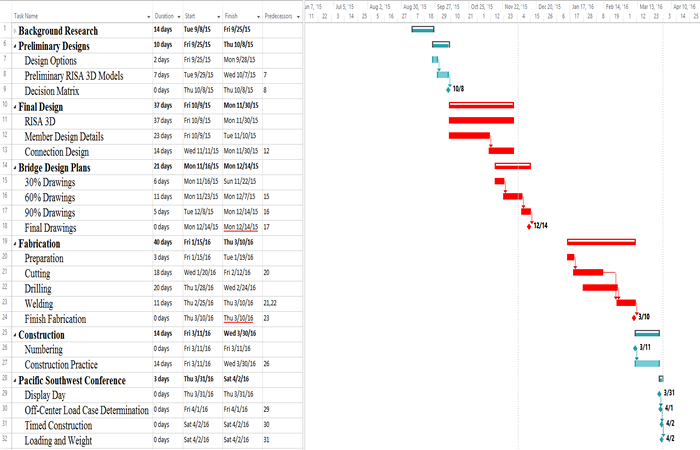Open the Task Name column filter dropdown
The image size is (700, 450).
click(148, 17)
